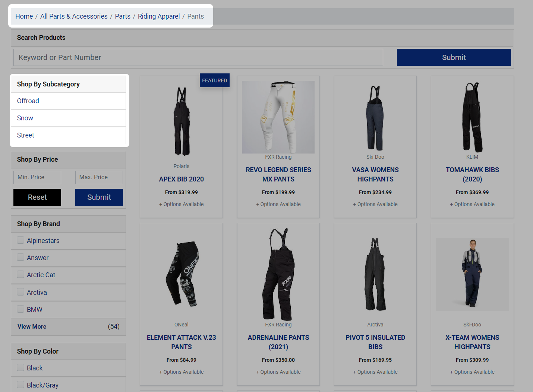Open Parts breadcrumb link
The height and width of the screenshot is (392, 533).
tap(123, 16)
